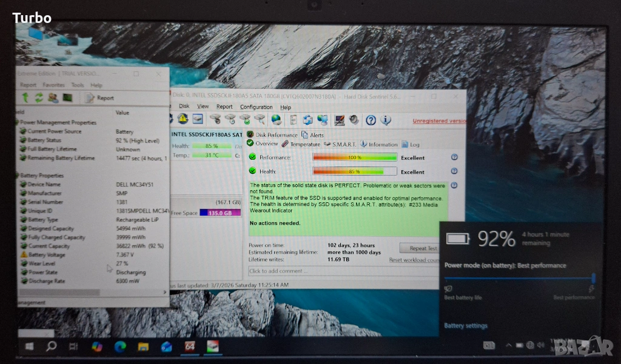Viewport: 621px width, 364px height.
Task: Open Battery settings link
Action: (465, 326)
